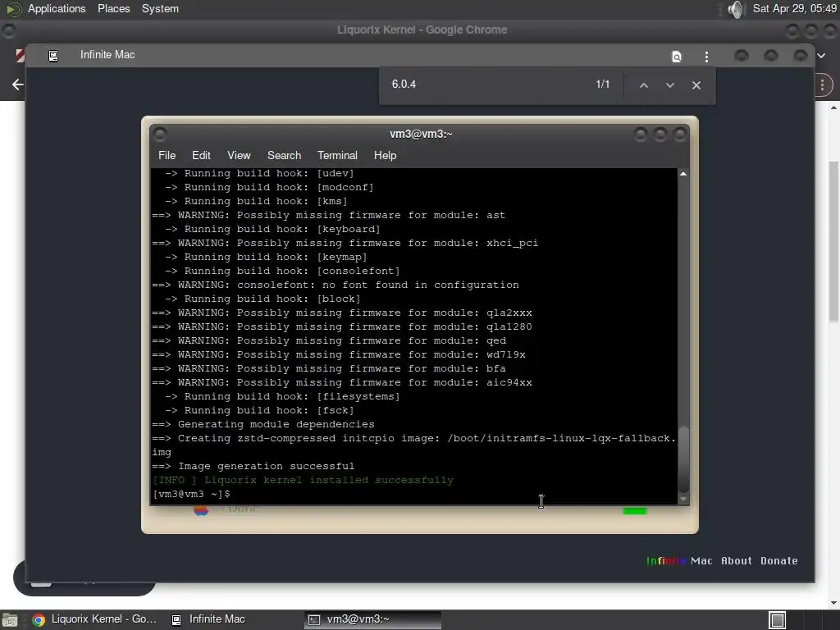Go to next find result with down arrow

[x=669, y=85]
